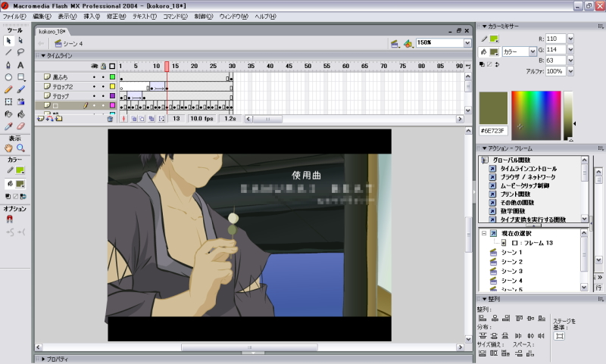Click show/hide all layers eye header
The width and height of the screenshot is (606, 364).
point(94,67)
